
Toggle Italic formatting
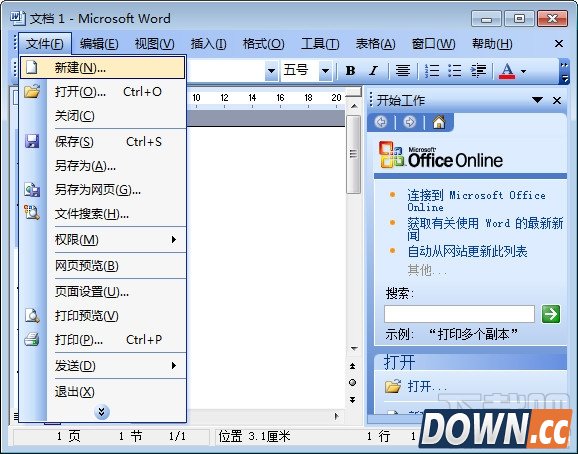(x=373, y=70)
